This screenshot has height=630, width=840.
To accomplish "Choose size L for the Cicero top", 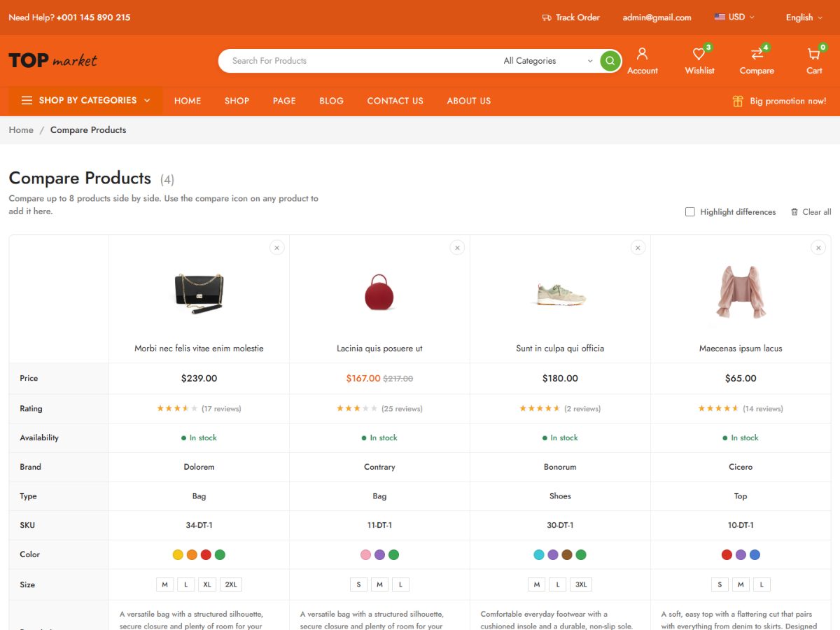I will [762, 584].
